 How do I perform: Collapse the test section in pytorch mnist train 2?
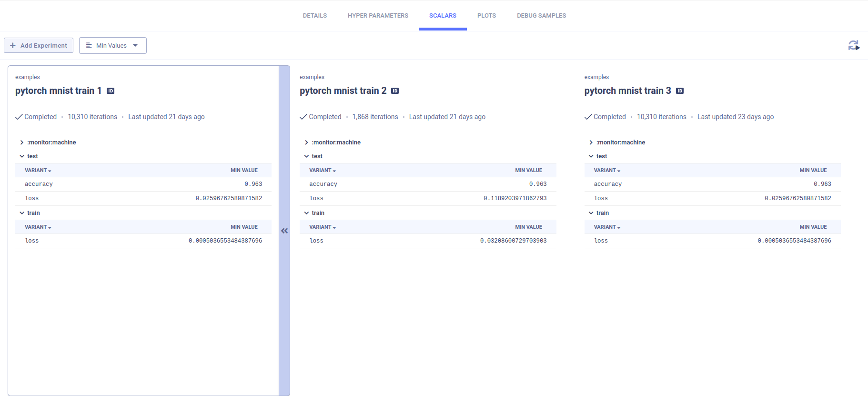click(x=306, y=156)
